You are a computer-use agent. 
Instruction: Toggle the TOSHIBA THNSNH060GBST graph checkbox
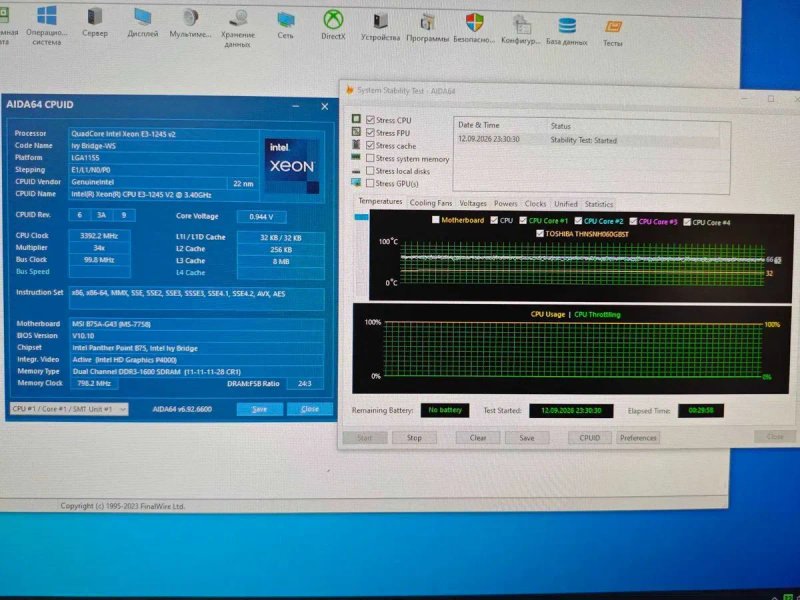coord(540,234)
